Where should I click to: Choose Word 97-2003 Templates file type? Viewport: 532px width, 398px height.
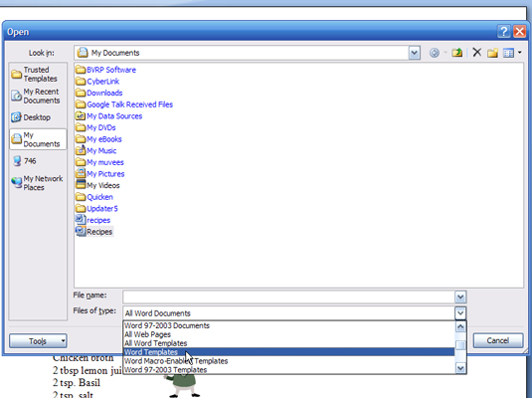[x=288, y=370]
